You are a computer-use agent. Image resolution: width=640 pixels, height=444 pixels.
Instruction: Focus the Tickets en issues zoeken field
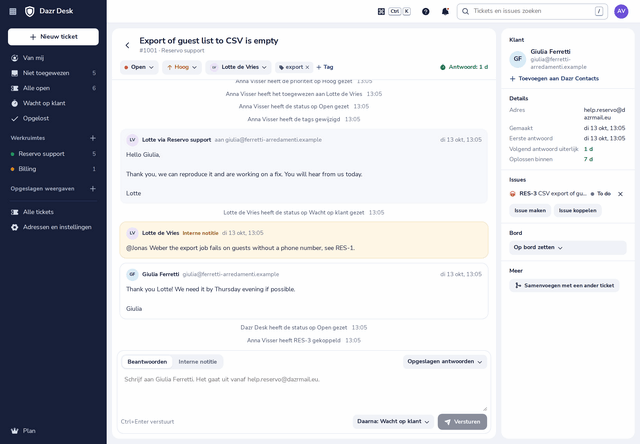[532, 11]
